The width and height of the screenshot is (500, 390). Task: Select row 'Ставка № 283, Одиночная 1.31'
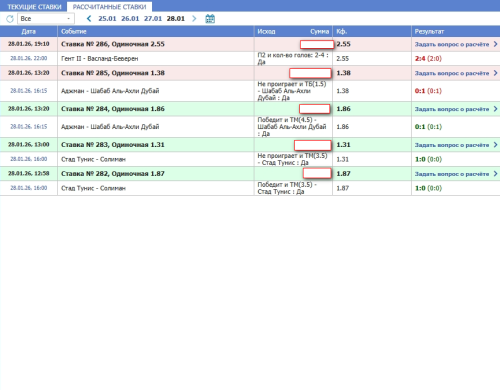(x=250, y=145)
